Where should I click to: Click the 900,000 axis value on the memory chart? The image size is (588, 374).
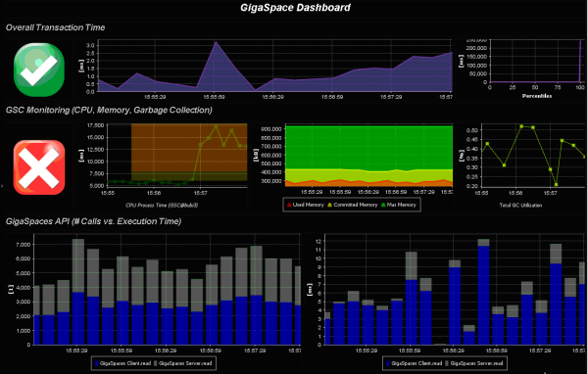tap(271, 129)
